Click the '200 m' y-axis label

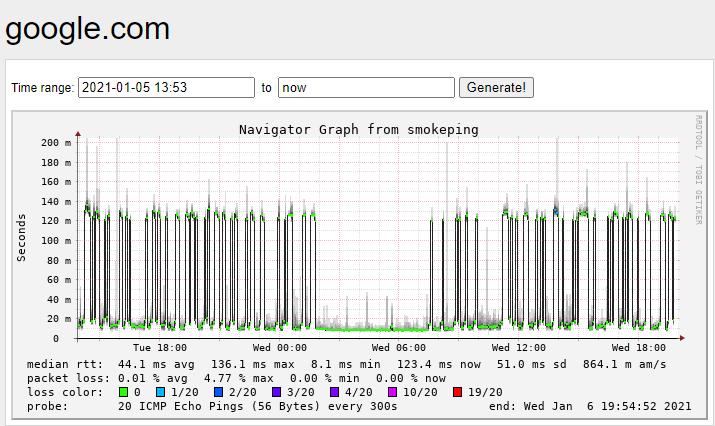click(x=56, y=143)
